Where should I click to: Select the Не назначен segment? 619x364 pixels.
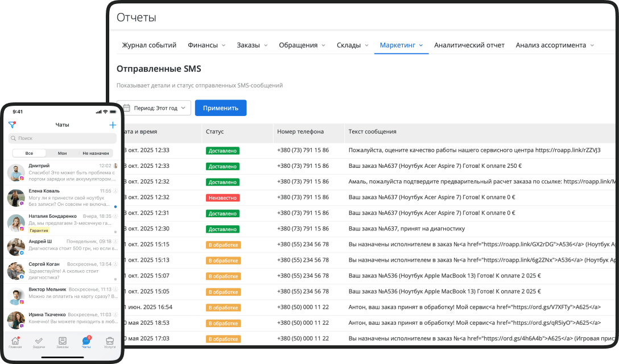(x=96, y=153)
